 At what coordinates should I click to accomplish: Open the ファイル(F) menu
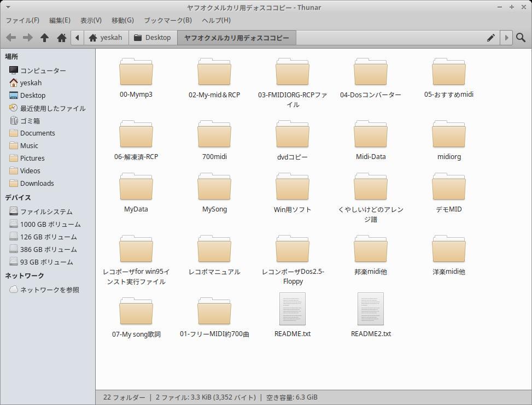(22, 20)
